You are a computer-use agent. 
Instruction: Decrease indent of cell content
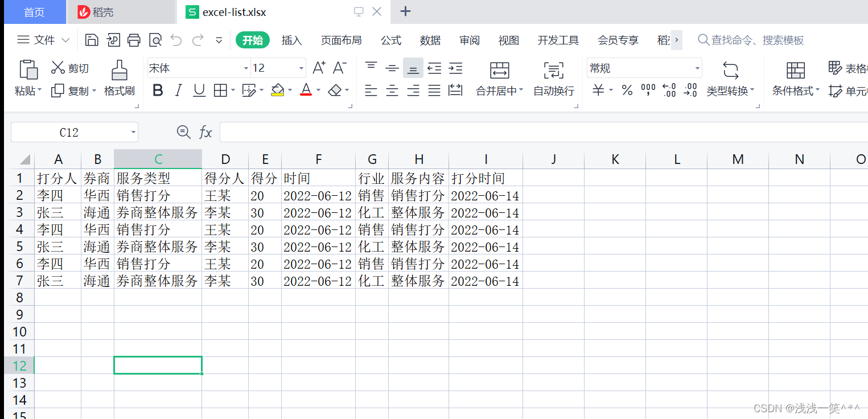point(434,68)
